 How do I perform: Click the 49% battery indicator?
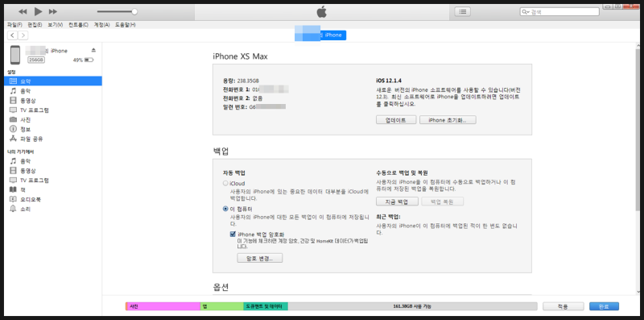pos(84,60)
